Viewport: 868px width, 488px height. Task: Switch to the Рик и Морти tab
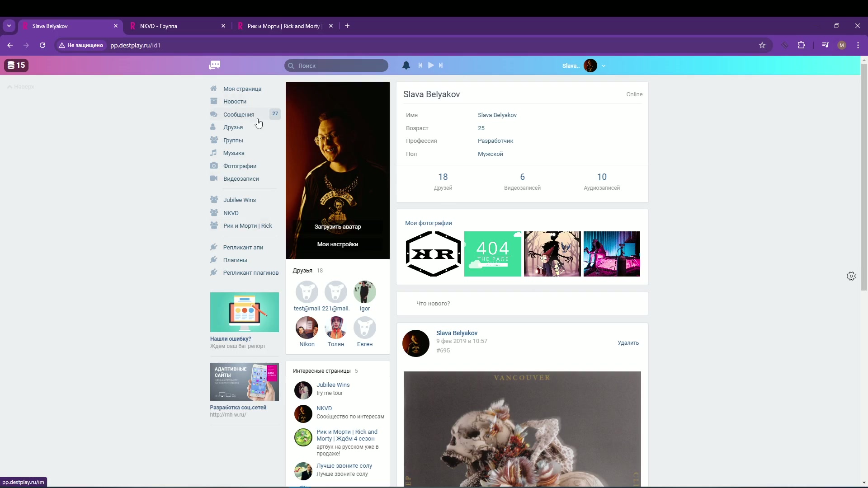coord(285,26)
